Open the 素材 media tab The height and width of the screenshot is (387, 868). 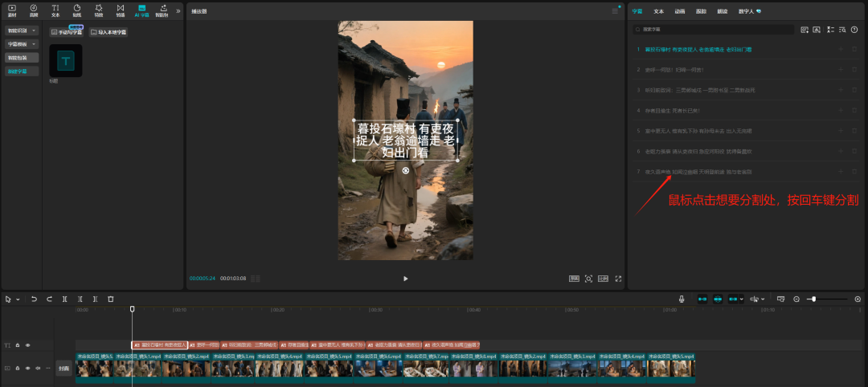click(12, 10)
